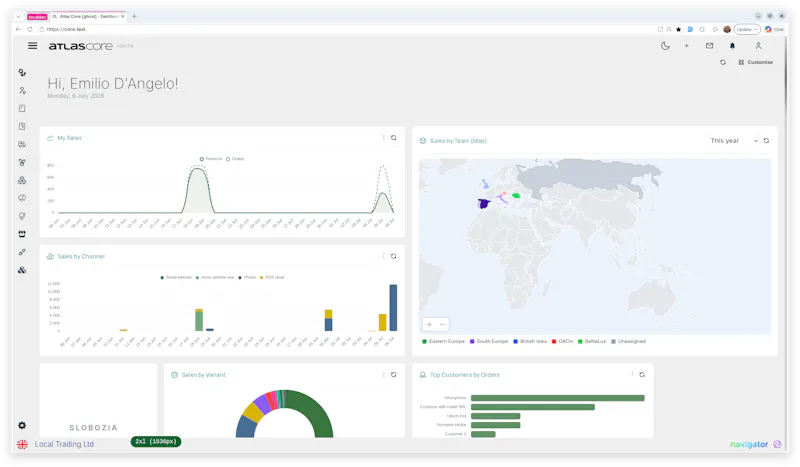800x467 pixels.
Task: Open Sales by Variant options menu
Action: point(384,375)
